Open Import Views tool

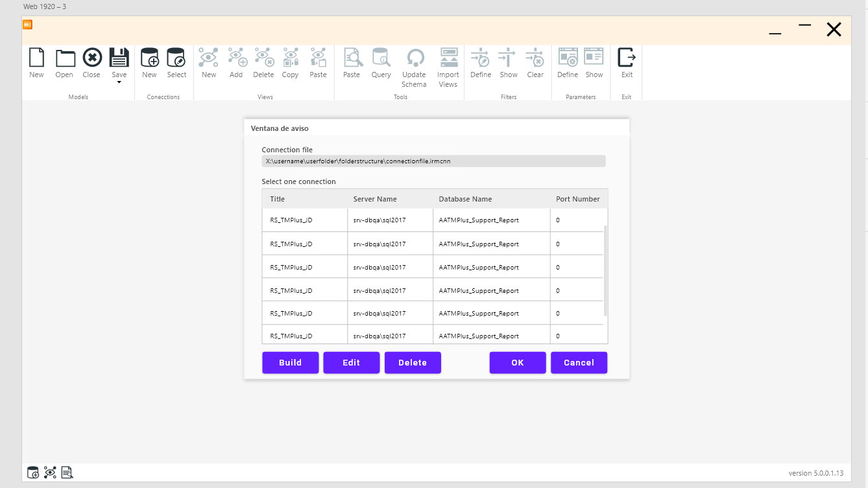448,58
